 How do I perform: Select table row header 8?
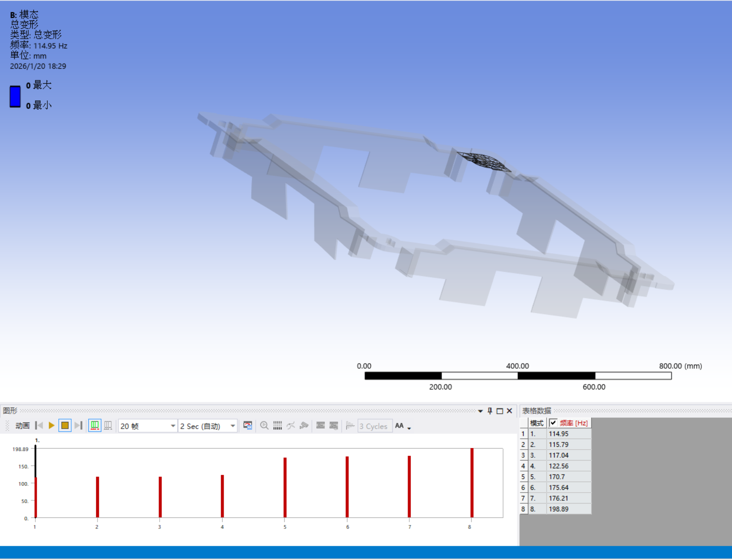pyautogui.click(x=524, y=509)
